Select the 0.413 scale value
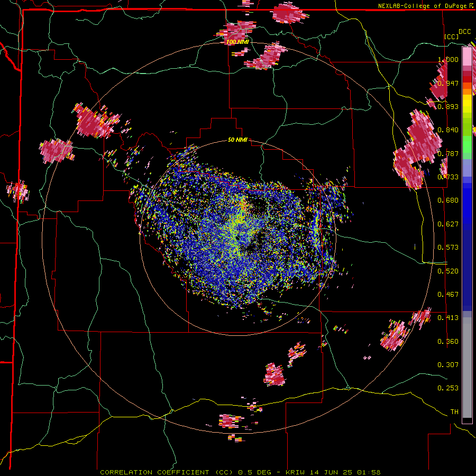The height and width of the screenshot is (476, 476). point(448,317)
